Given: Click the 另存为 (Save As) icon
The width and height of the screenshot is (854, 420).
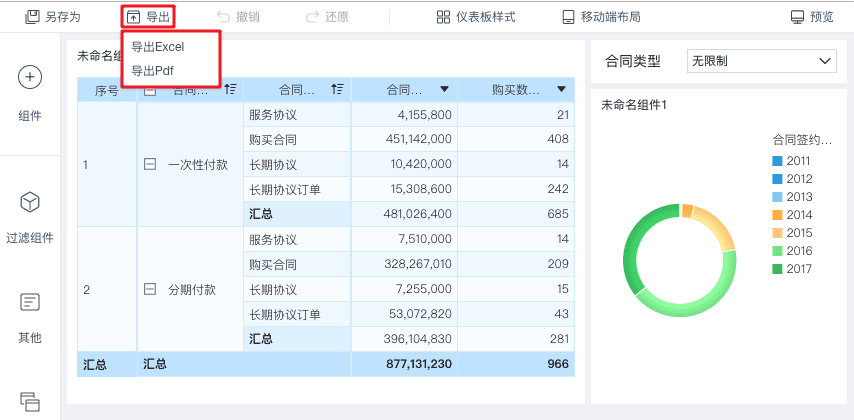Looking at the screenshot, I should [x=33, y=17].
